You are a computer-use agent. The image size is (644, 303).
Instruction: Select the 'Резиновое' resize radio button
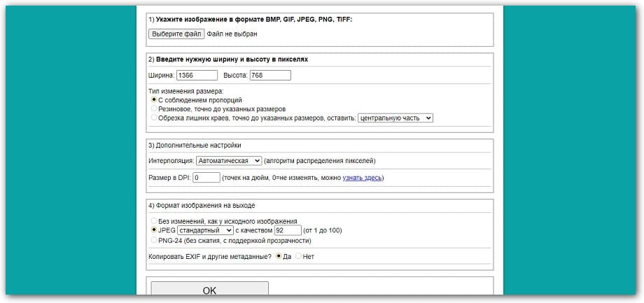[x=155, y=109]
